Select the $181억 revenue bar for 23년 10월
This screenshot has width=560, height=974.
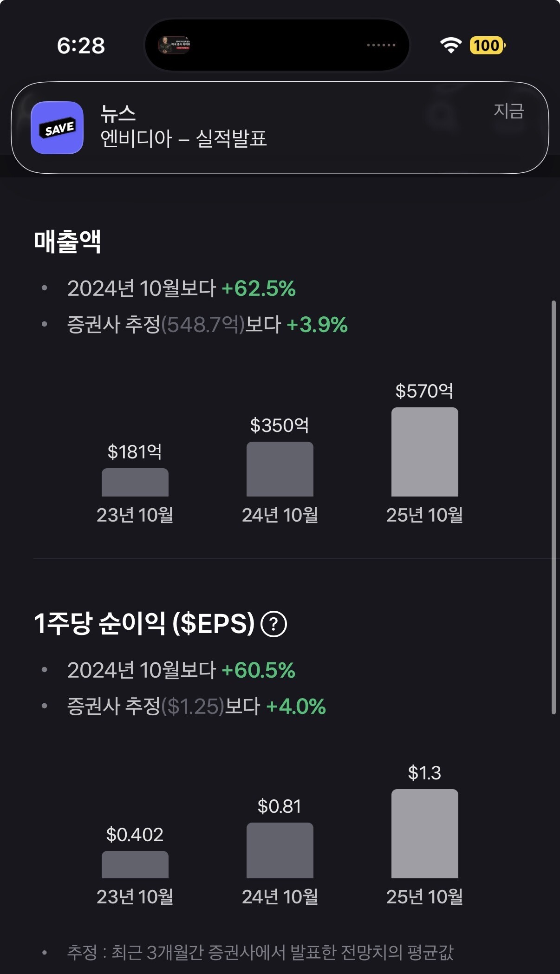coord(135,483)
